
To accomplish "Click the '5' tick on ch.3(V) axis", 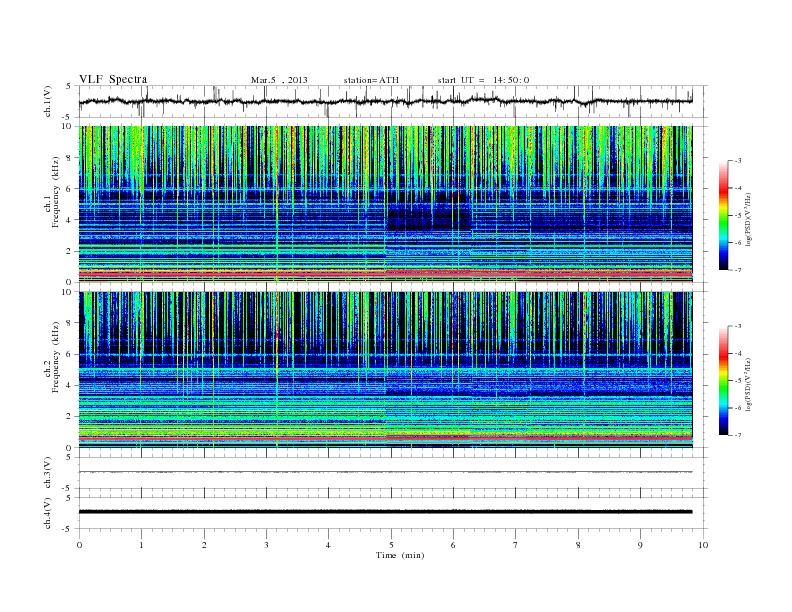I will [69, 457].
